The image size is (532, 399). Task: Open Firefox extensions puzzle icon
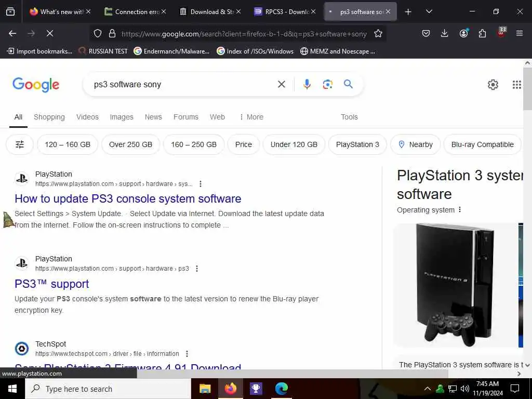click(x=482, y=33)
